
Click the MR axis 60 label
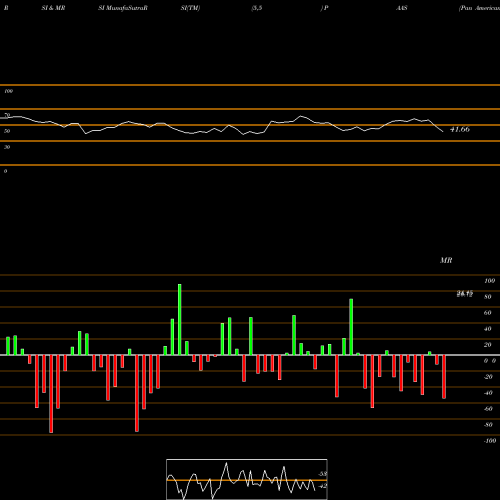(x=488, y=313)
